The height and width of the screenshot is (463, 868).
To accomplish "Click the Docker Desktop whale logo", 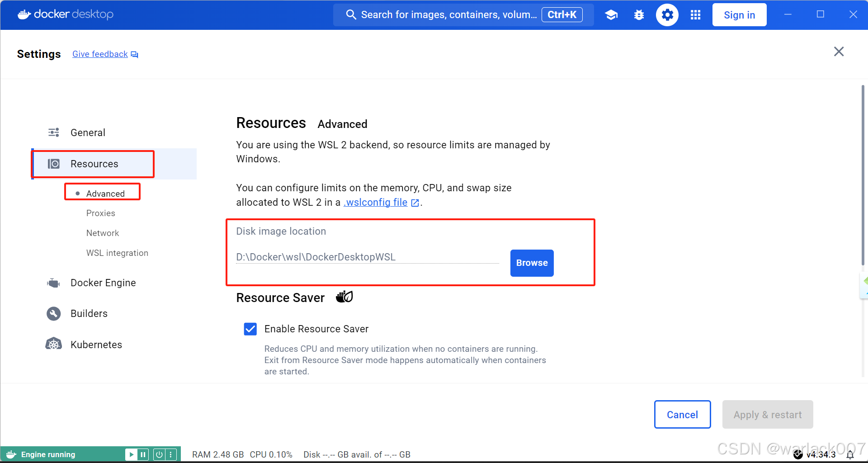I will (x=24, y=14).
